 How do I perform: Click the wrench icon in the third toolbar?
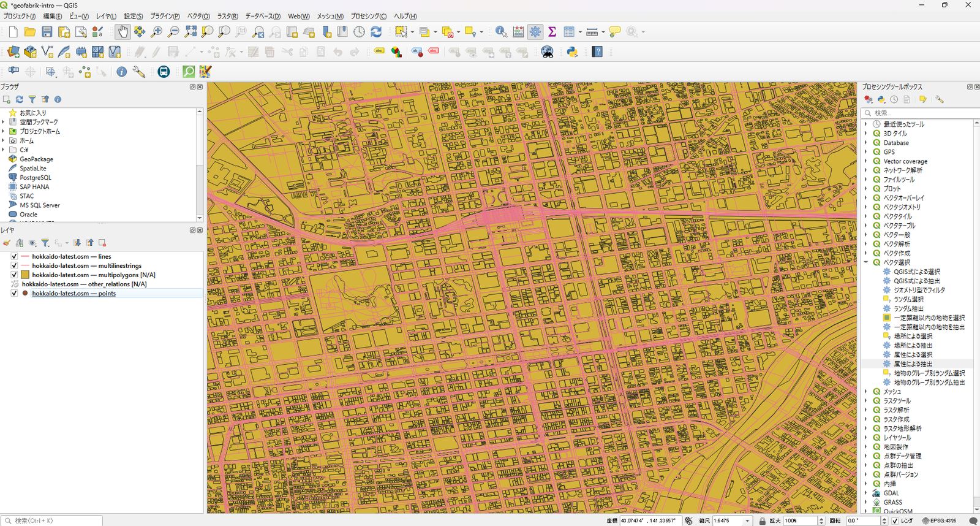[x=139, y=72]
